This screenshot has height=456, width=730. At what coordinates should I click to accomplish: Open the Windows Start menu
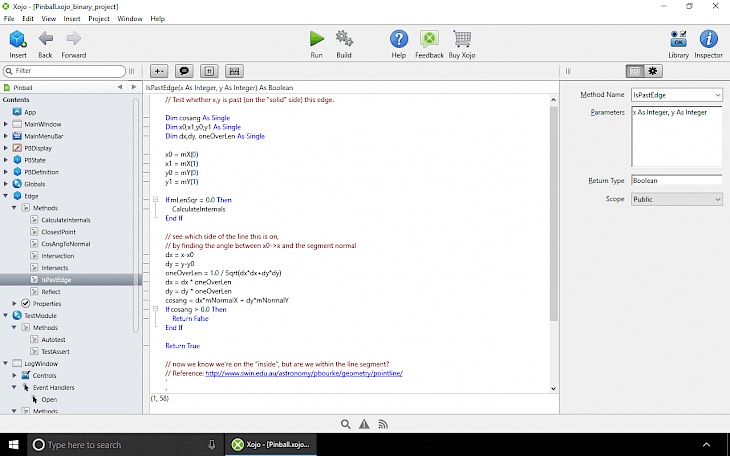point(14,445)
